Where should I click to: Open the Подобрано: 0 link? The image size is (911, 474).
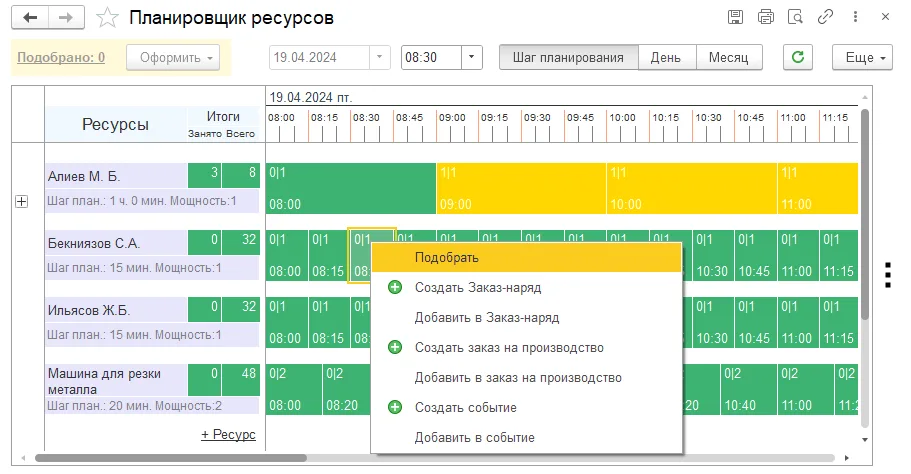61,58
